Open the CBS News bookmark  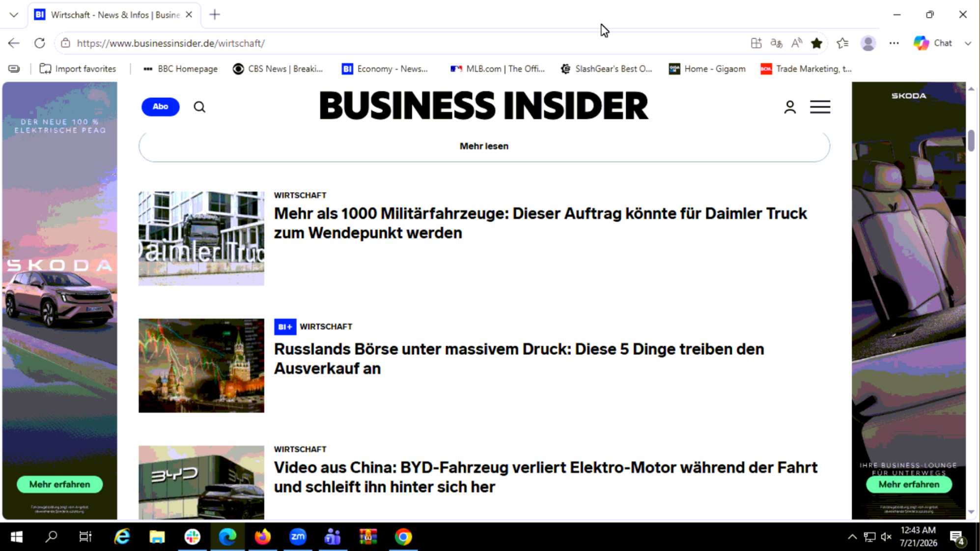(x=278, y=69)
